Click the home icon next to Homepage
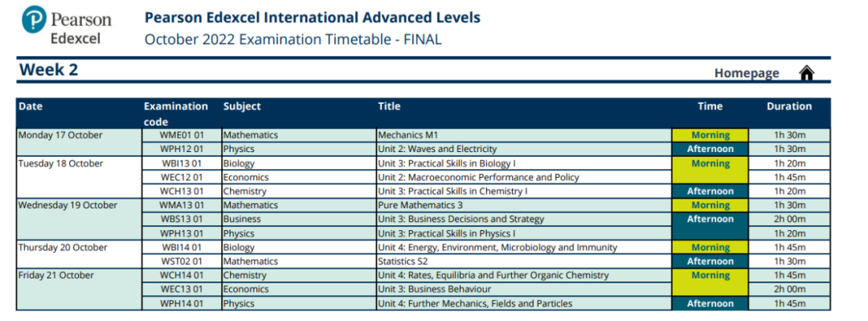868x321 pixels. pyautogui.click(x=807, y=72)
